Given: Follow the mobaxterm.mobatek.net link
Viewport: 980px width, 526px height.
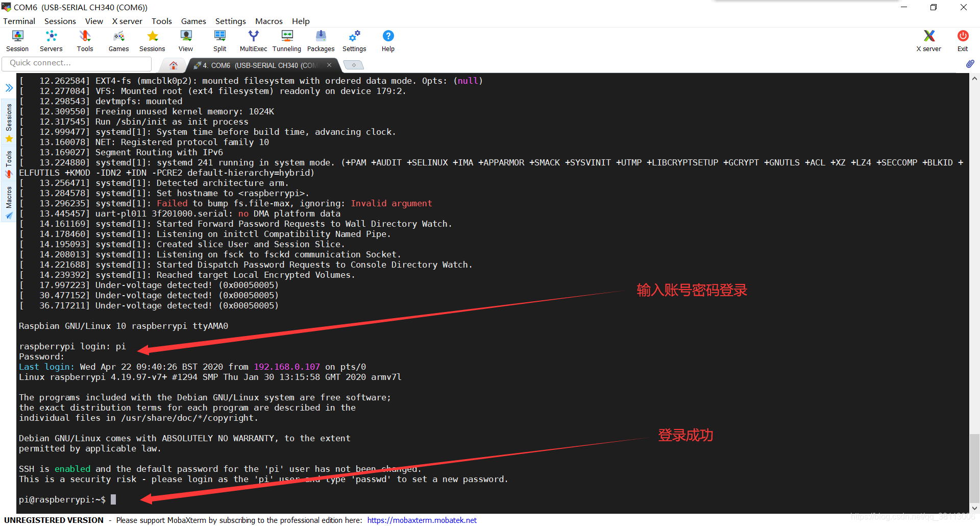Looking at the screenshot, I should point(422,520).
